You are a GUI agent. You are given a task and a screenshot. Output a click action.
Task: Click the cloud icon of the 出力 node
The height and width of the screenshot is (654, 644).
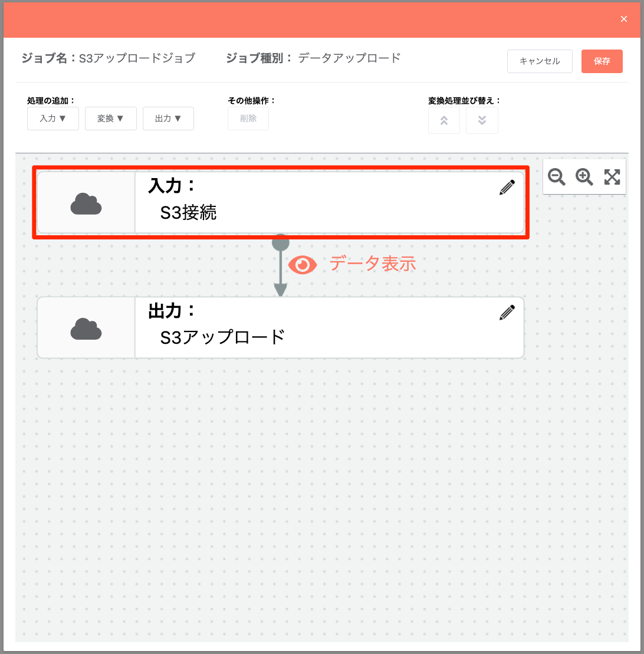click(x=86, y=328)
